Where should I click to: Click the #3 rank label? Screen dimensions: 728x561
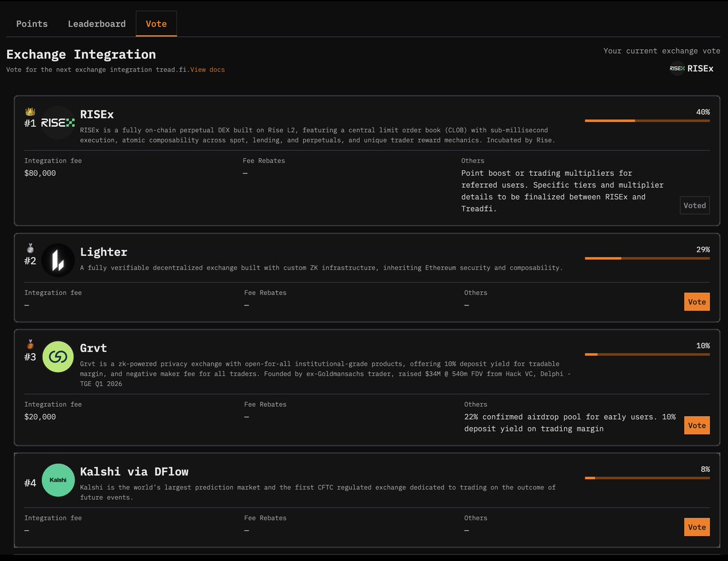click(x=30, y=357)
